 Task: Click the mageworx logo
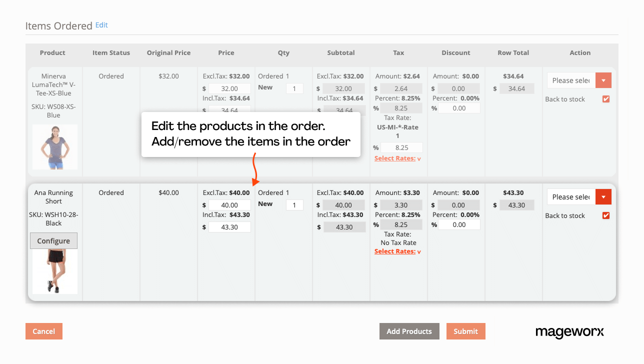tap(569, 332)
